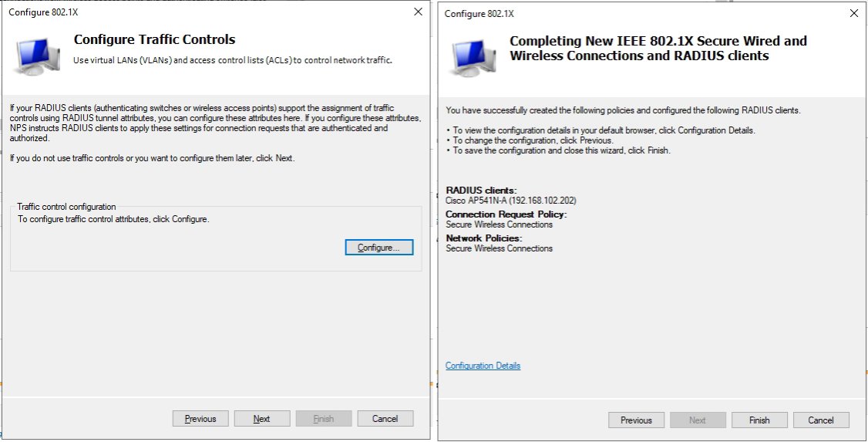Click the grayed Finish button in Traffic Controls dialog
The image size is (868, 442).
tap(324, 419)
